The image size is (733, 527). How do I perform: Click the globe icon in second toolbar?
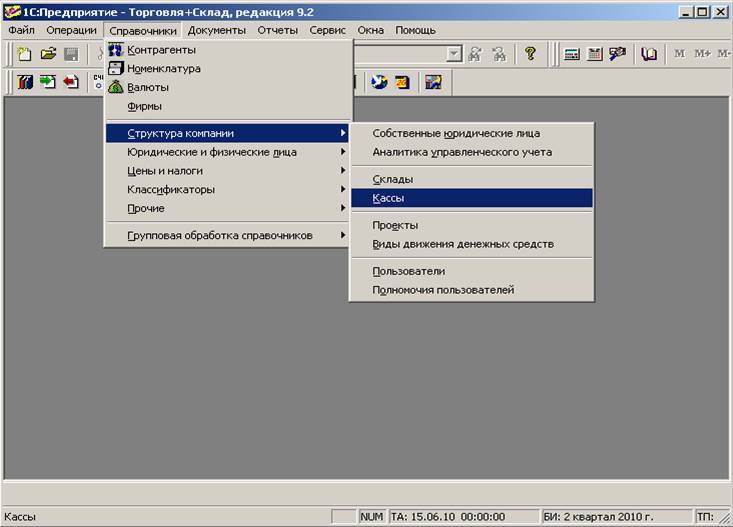click(x=379, y=82)
